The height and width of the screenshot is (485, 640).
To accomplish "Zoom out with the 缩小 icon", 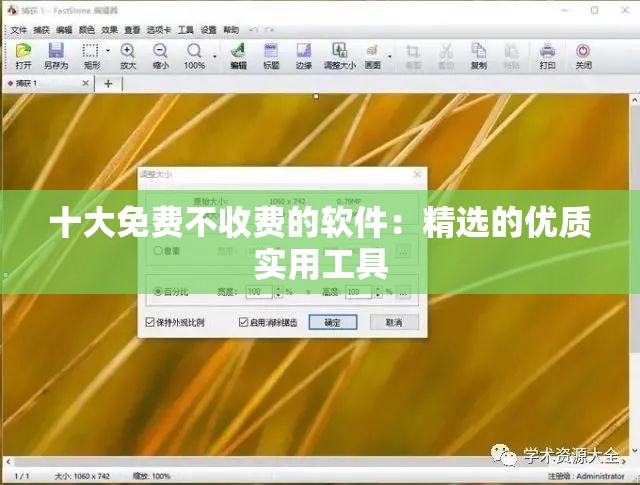I will coord(160,56).
